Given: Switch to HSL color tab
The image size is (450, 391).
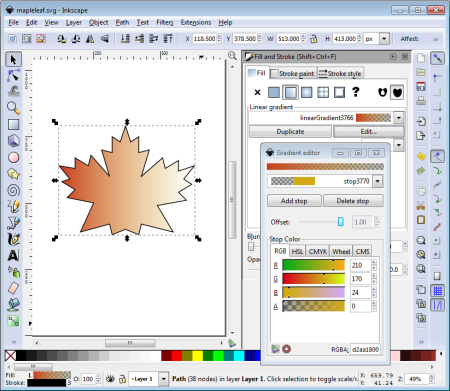Looking at the screenshot, I should click(x=297, y=251).
